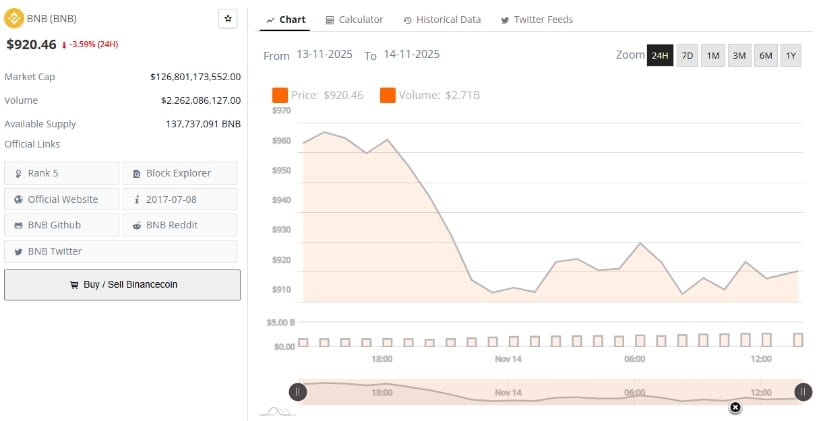Click the BNB coin logo icon

click(15, 19)
